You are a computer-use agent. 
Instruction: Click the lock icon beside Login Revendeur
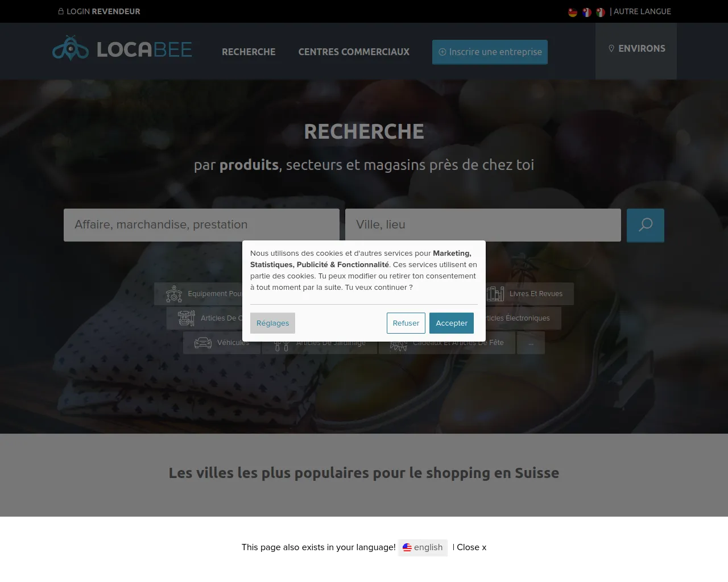point(61,11)
